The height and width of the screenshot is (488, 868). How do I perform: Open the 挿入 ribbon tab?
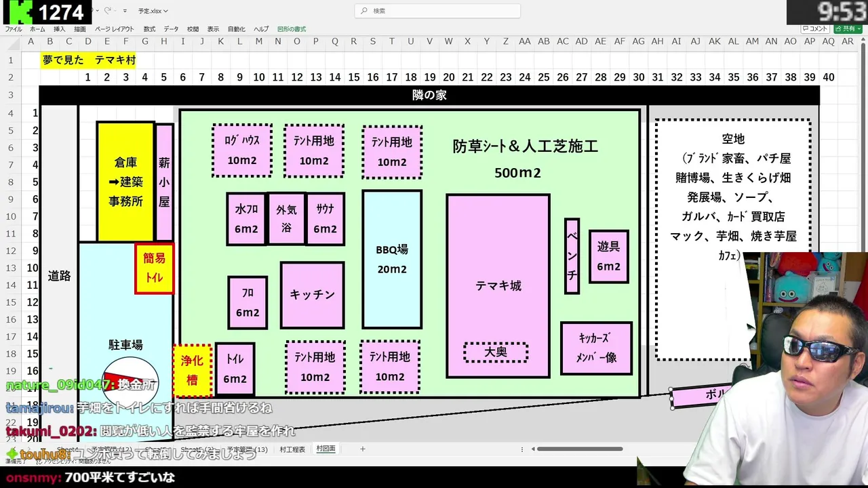point(59,29)
